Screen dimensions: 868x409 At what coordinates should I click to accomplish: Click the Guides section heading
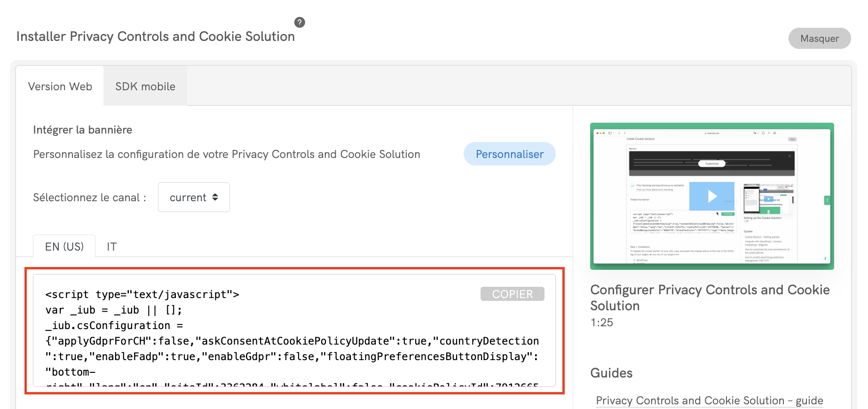pos(611,373)
